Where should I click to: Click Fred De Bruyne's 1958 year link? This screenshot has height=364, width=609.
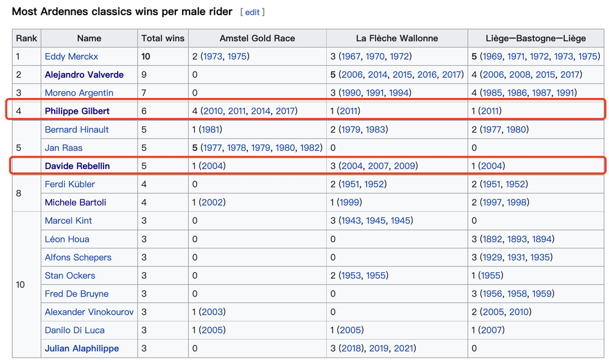coord(517,294)
